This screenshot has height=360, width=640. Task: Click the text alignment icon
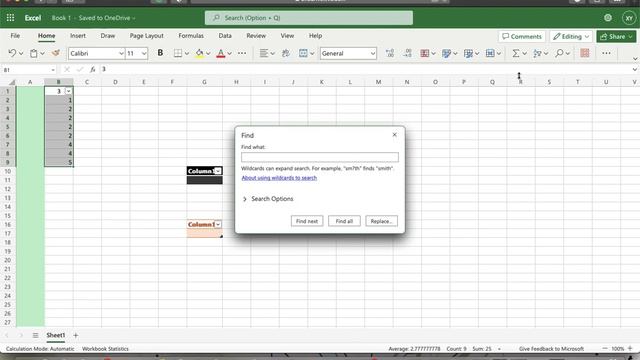[264, 53]
